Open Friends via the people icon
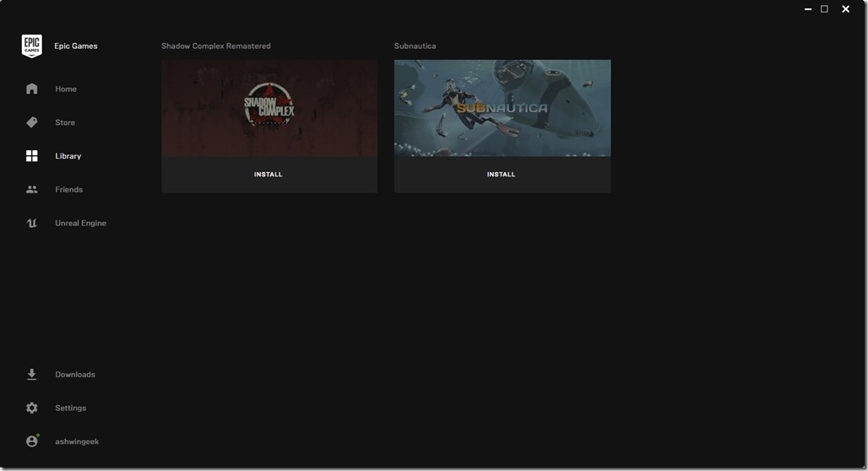 coord(32,190)
